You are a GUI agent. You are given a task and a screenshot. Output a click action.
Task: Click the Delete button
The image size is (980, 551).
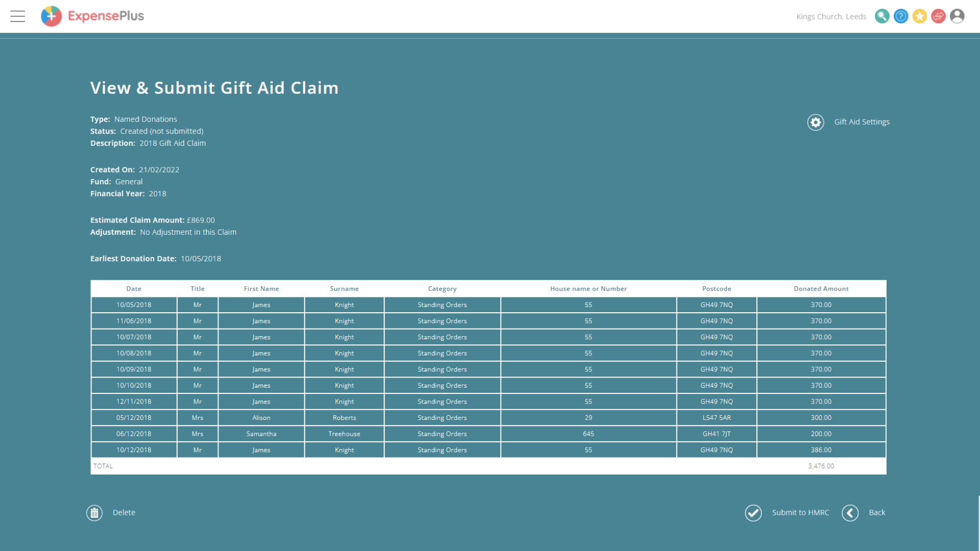click(x=124, y=512)
